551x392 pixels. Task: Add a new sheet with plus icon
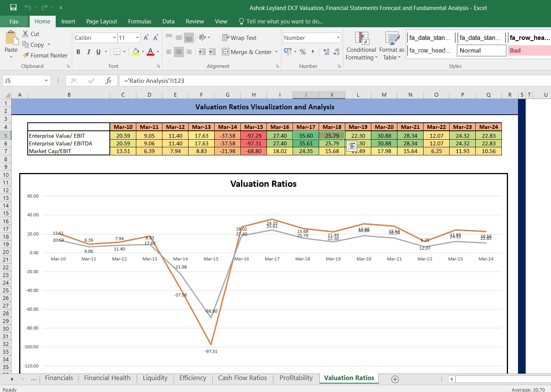click(x=395, y=379)
